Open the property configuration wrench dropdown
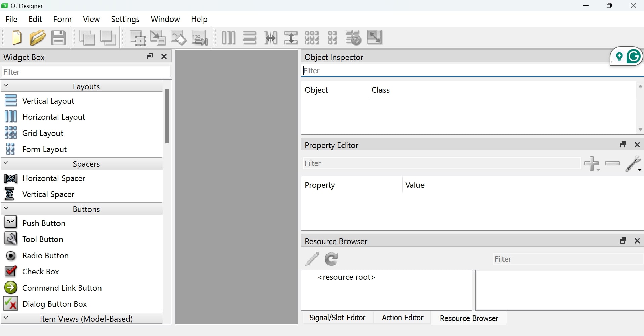 click(634, 164)
